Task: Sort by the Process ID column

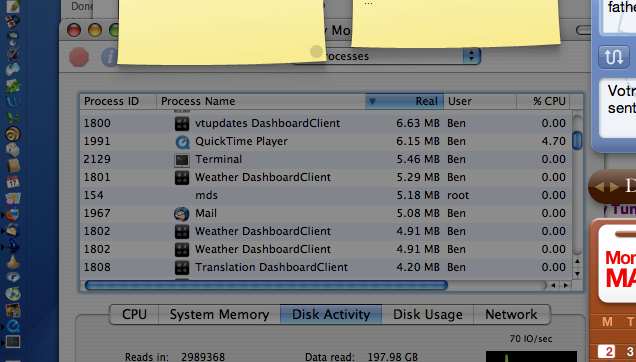Action: [118, 101]
